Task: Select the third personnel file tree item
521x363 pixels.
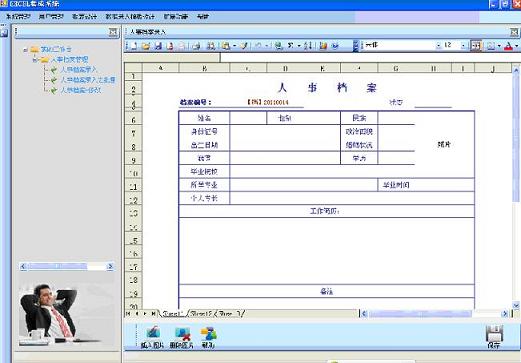Action: [x=80, y=90]
